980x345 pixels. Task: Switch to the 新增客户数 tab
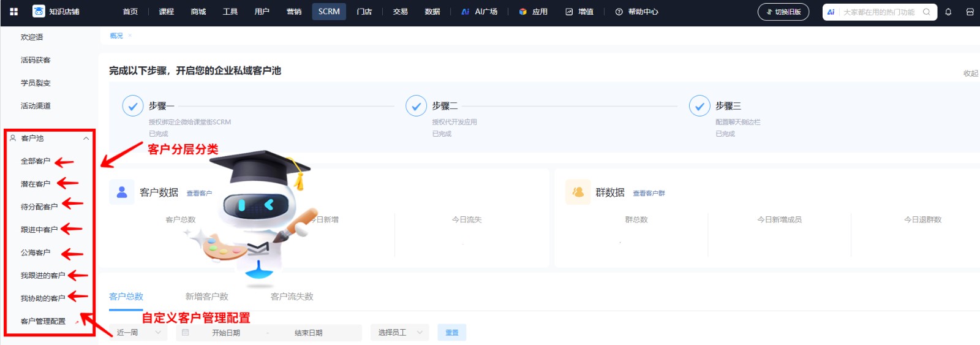click(x=207, y=297)
